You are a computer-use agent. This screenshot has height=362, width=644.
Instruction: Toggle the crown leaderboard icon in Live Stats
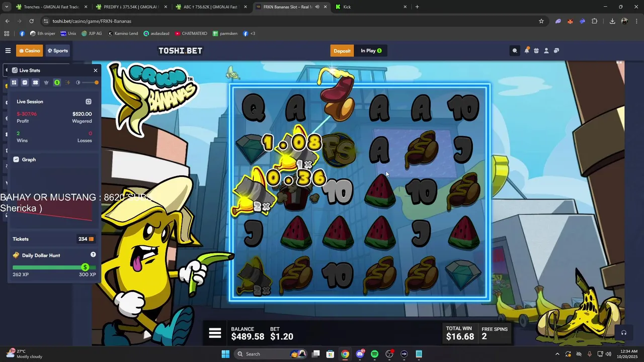click(46, 82)
